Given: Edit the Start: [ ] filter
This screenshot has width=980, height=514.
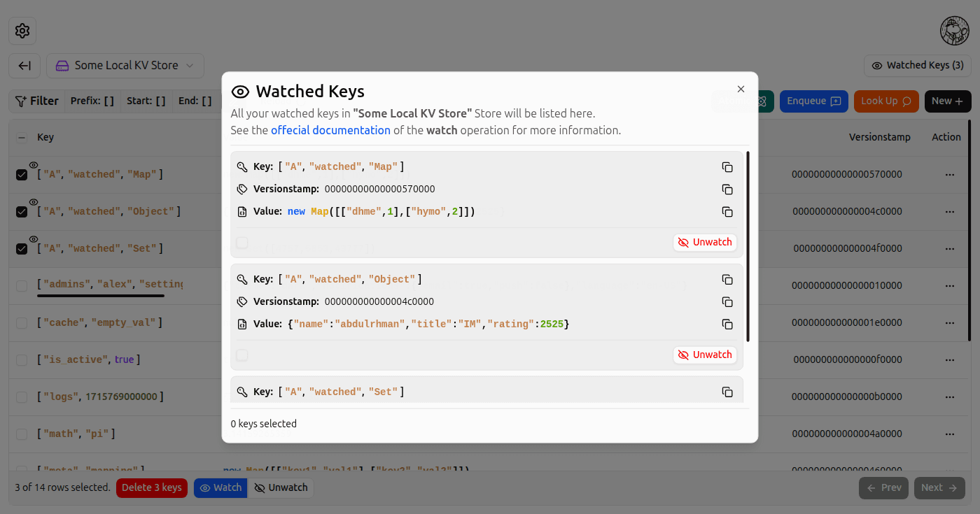Looking at the screenshot, I should pos(146,101).
